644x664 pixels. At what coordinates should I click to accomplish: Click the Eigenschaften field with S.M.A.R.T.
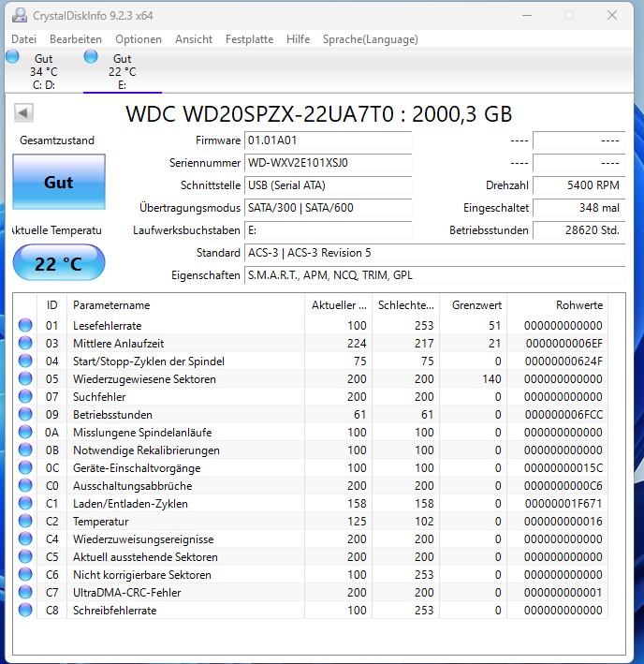[x=434, y=274]
